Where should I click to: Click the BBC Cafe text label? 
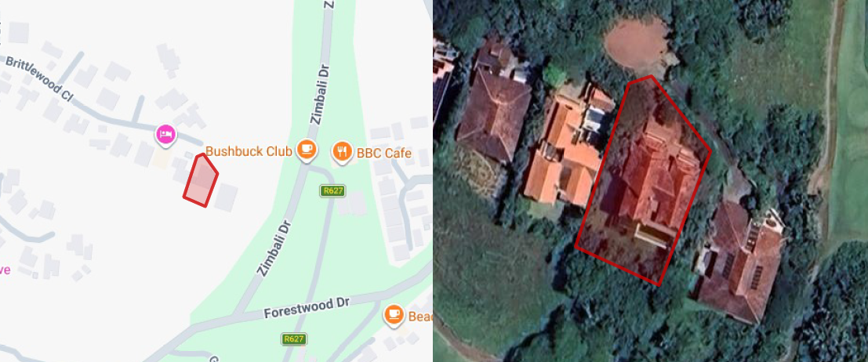(x=384, y=154)
